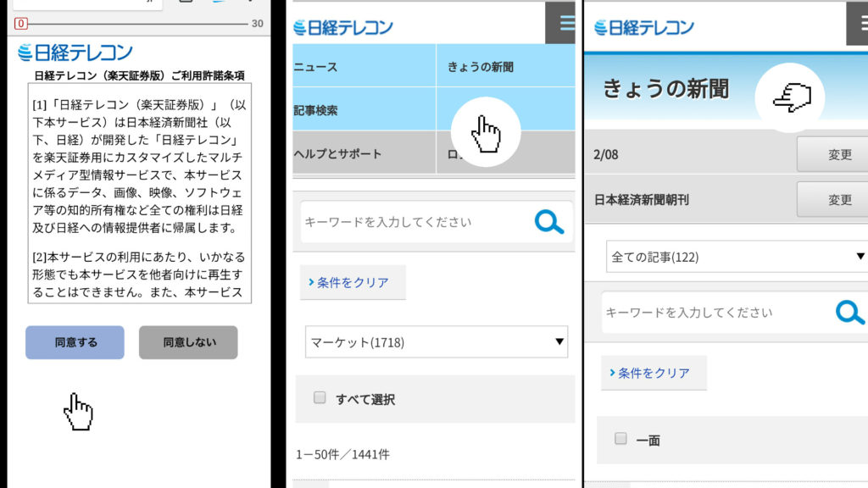The width and height of the screenshot is (868, 488).
Task: Click the 30 value at the slider end
Action: point(258,23)
